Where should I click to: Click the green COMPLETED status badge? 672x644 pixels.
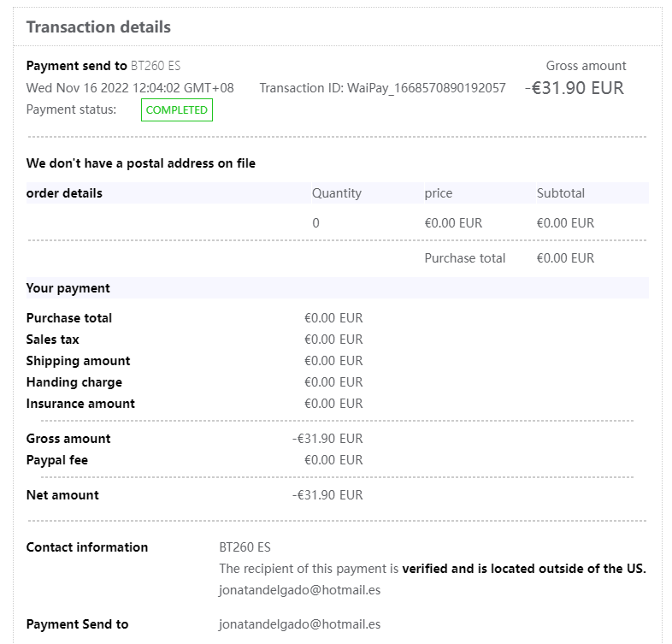click(176, 110)
